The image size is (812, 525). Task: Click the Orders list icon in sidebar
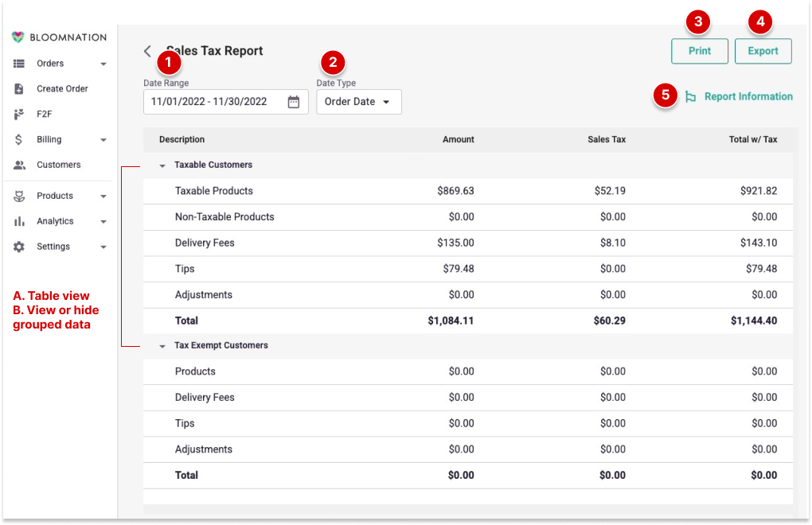point(19,64)
